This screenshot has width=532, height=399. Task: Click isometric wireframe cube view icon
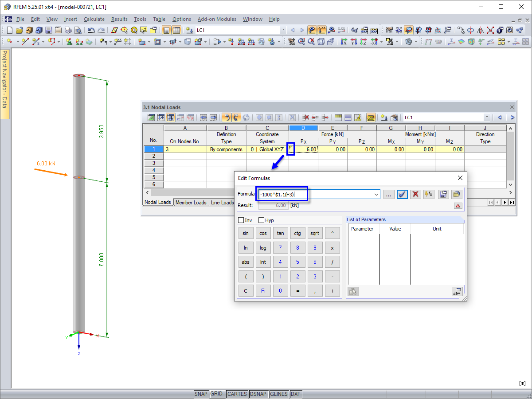(321, 42)
